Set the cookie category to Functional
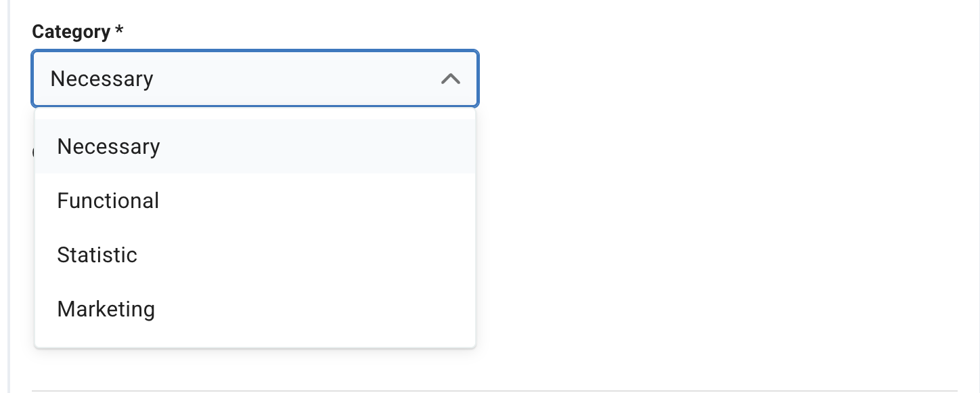The image size is (980, 393). point(108,201)
